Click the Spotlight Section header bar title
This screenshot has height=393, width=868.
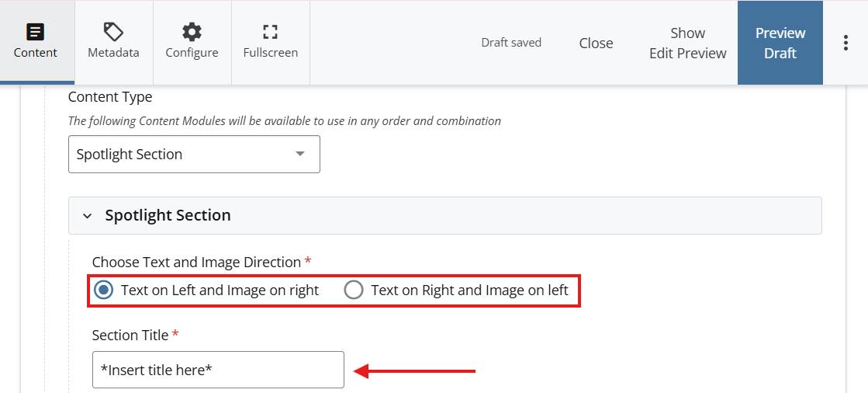pos(168,216)
